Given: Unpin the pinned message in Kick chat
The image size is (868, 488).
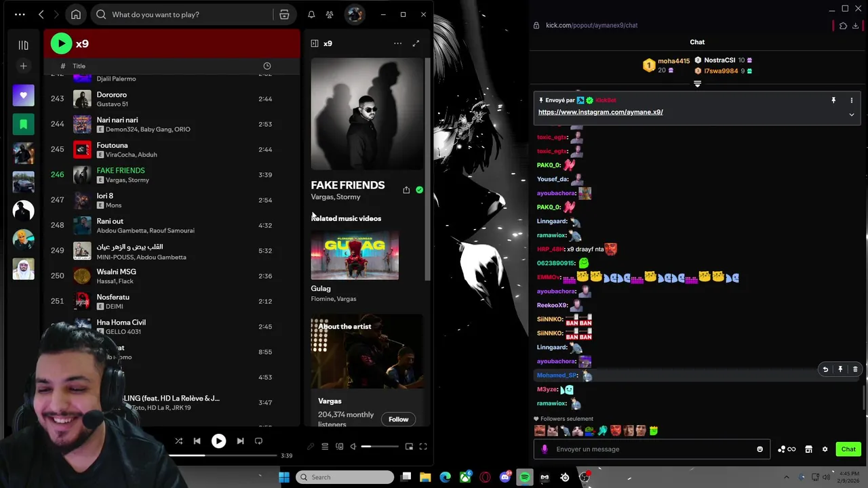Looking at the screenshot, I should [x=833, y=100].
